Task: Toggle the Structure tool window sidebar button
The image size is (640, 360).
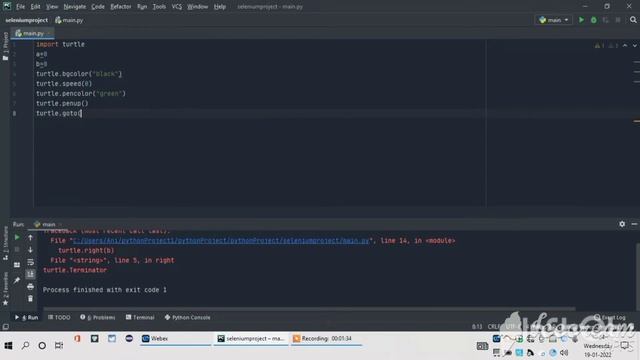Action: [x=5, y=243]
